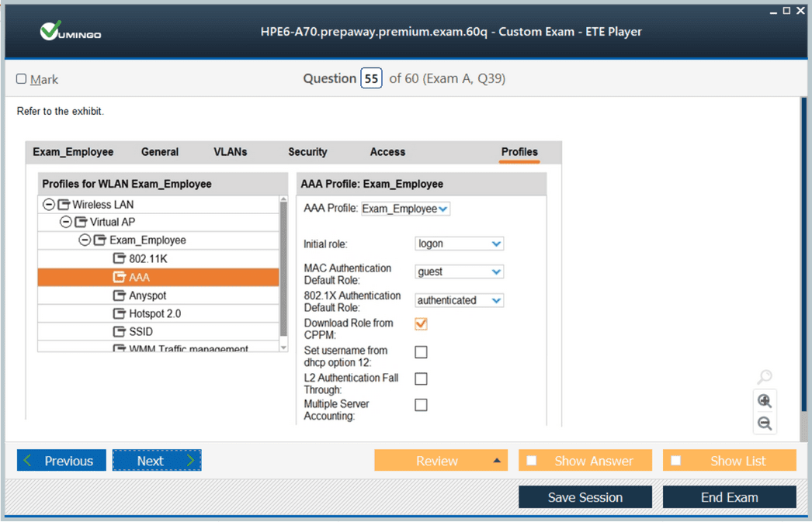Click the reset zoom magnifier icon
The image size is (812, 522).
(765, 377)
